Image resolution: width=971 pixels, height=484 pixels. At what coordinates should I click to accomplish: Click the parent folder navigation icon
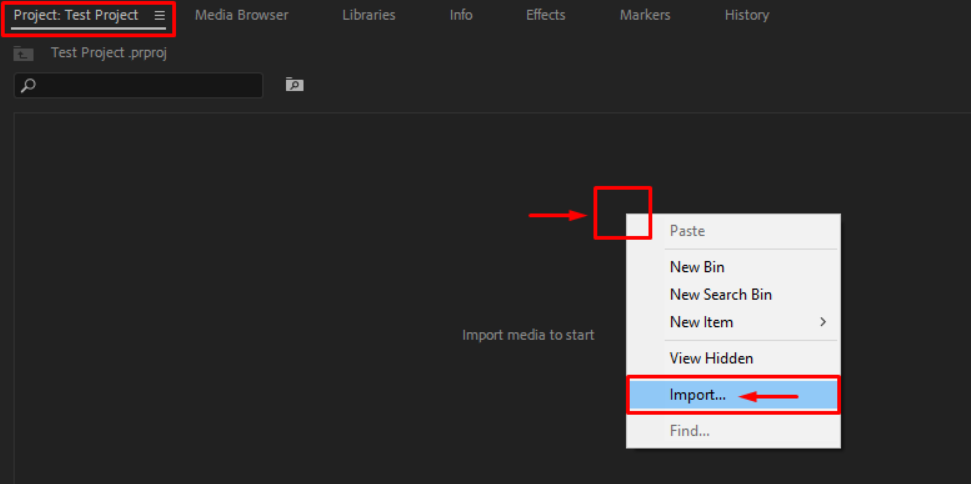pos(24,53)
